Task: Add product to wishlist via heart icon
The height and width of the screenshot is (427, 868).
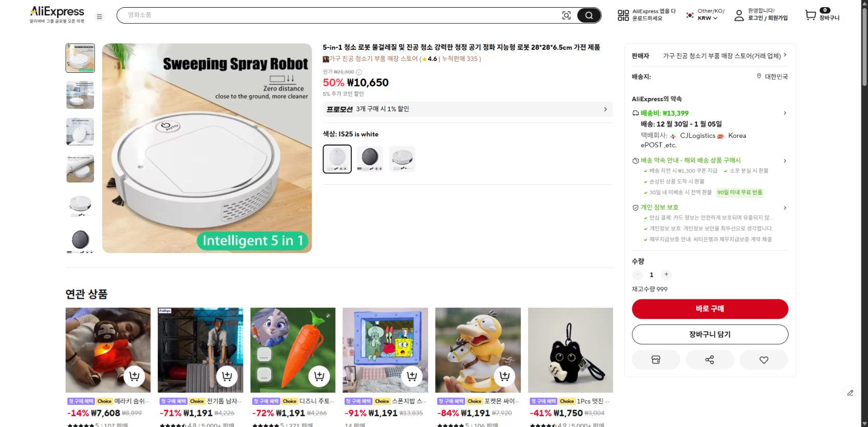Action: point(763,359)
